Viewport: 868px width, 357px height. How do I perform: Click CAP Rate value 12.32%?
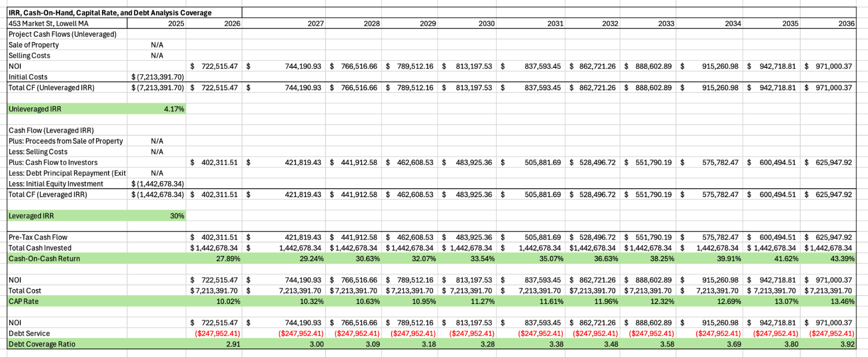[x=648, y=302]
